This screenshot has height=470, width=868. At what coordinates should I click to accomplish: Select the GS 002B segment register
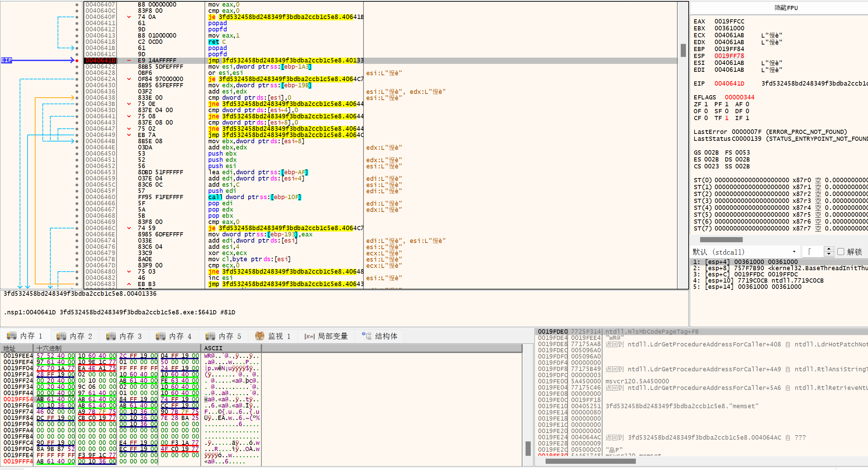point(706,153)
